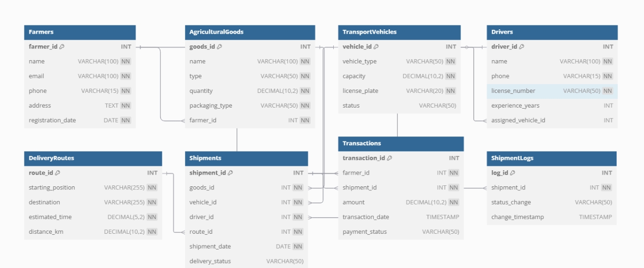Click the key icon beside farmer_id
Screen dimensions: 644x268
pyautogui.click(x=62, y=47)
